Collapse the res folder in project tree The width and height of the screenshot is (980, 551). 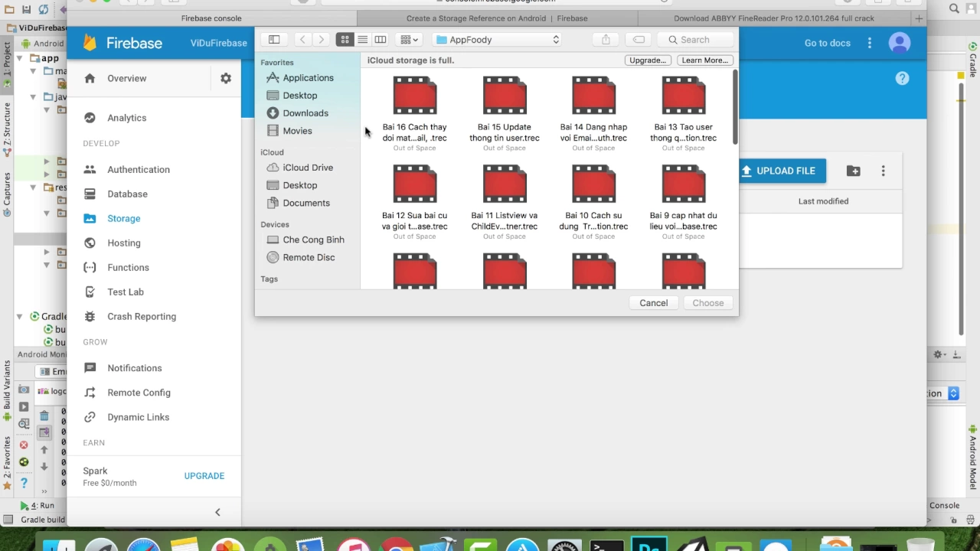point(33,187)
